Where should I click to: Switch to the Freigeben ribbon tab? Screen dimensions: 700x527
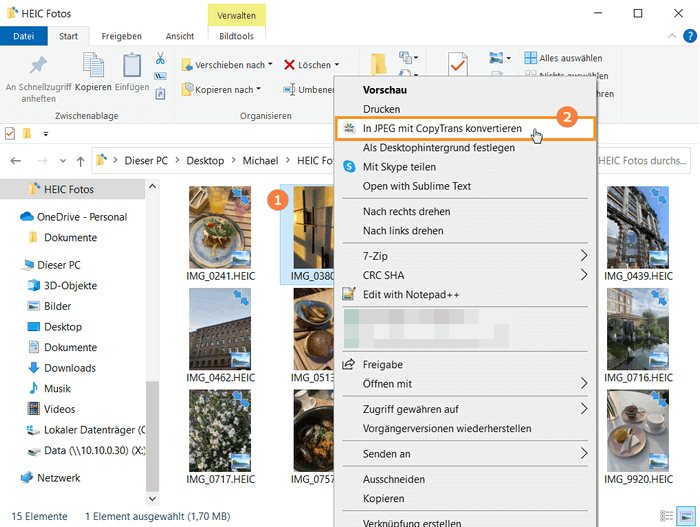click(121, 36)
